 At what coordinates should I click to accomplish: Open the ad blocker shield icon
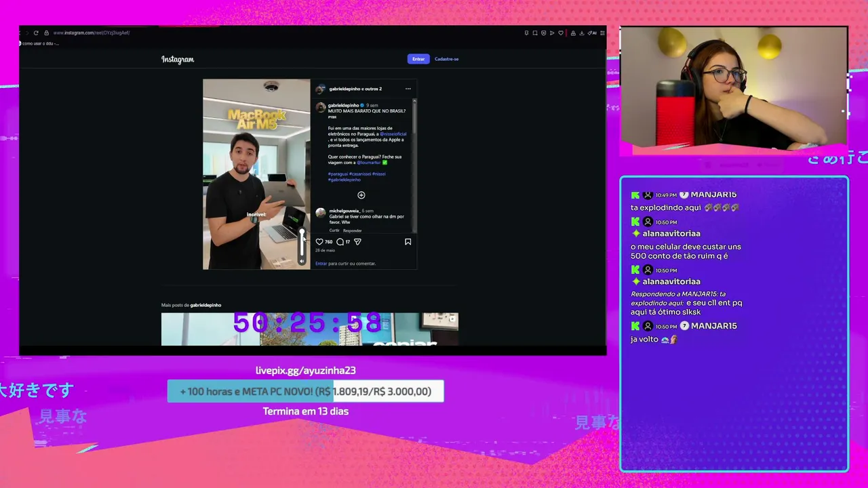544,33
